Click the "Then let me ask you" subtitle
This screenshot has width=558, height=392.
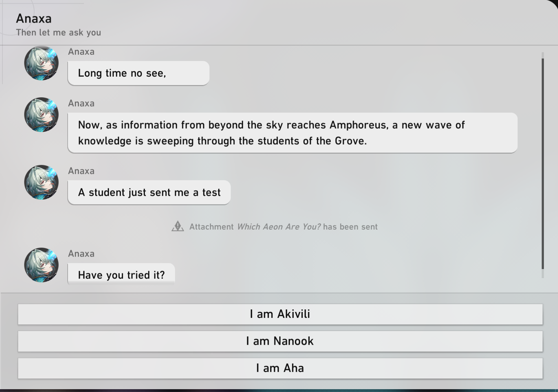[x=59, y=33]
